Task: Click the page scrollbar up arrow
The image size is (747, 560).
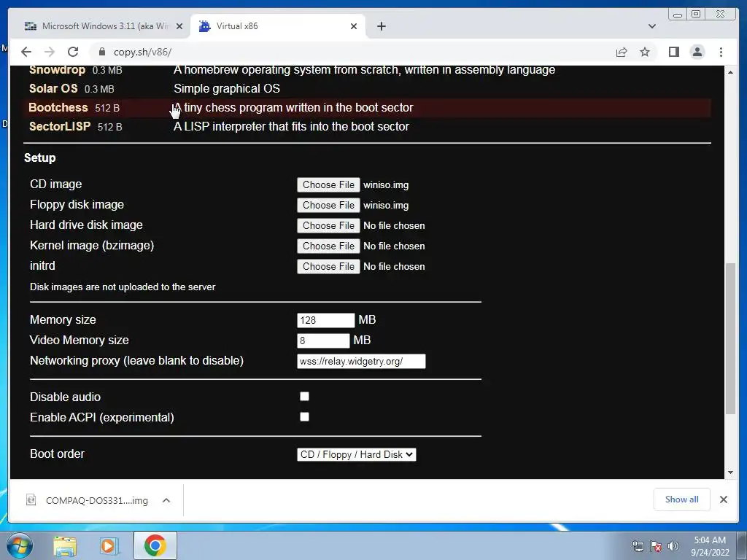Action: coord(730,72)
